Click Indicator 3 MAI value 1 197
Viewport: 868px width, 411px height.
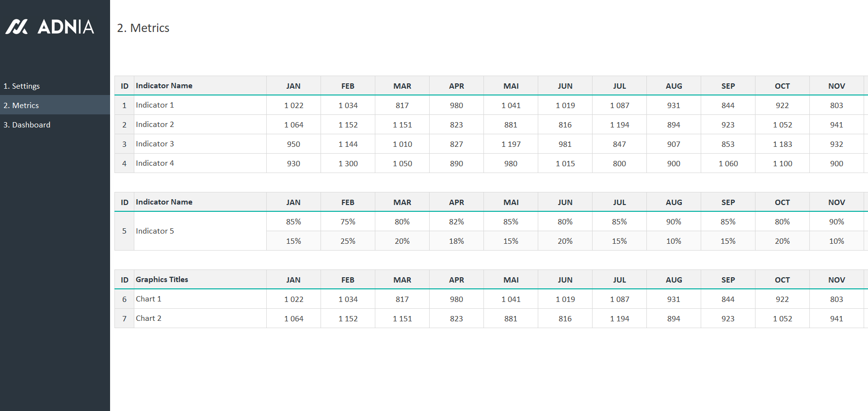511,144
